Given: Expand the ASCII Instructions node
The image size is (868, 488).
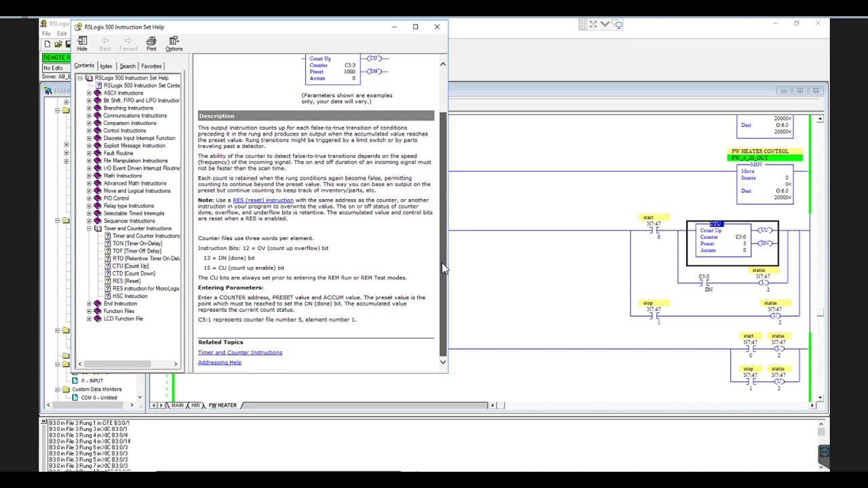Looking at the screenshot, I should [89, 93].
